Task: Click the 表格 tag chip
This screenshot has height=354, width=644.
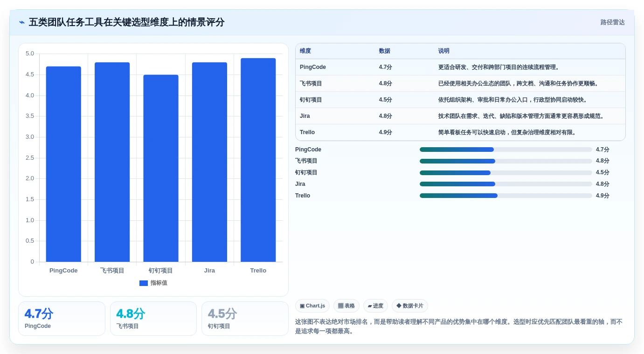Action: point(346,306)
